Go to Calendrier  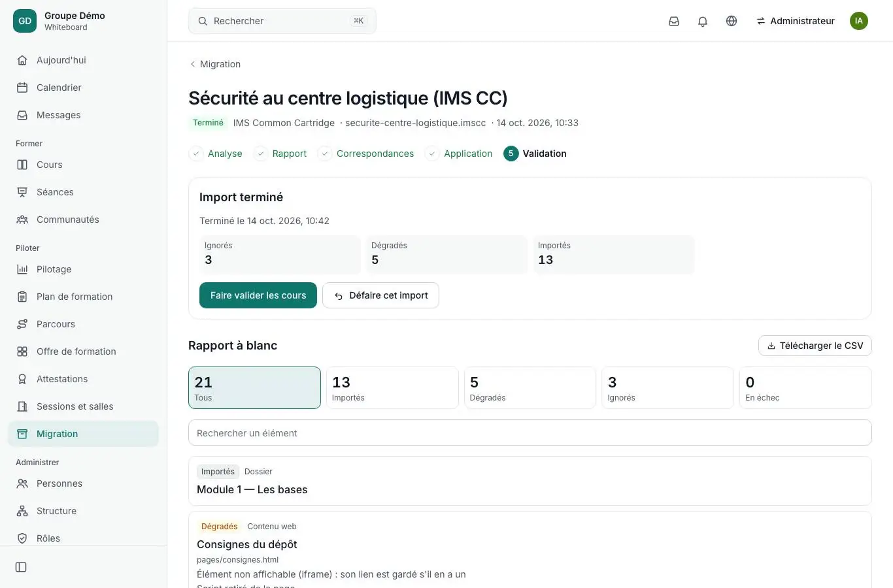[83, 88]
